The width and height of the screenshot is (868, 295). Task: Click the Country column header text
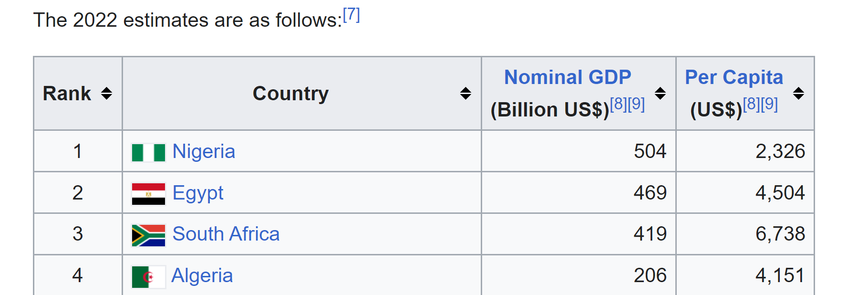pos(290,94)
